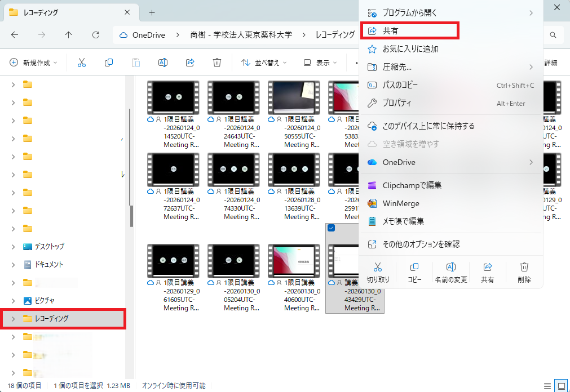The width and height of the screenshot is (570, 392).
Task: Select 共有 in the context menu
Action: [409, 31]
